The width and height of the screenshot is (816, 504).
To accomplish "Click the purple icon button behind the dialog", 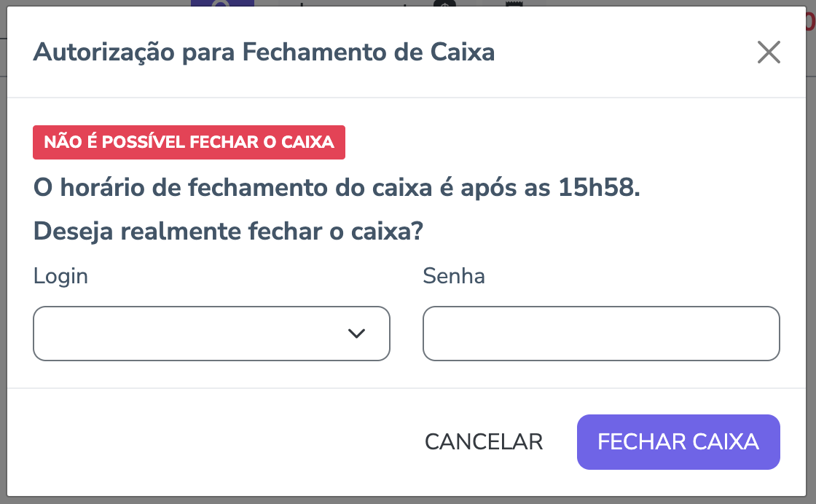I will click(x=222, y=4).
